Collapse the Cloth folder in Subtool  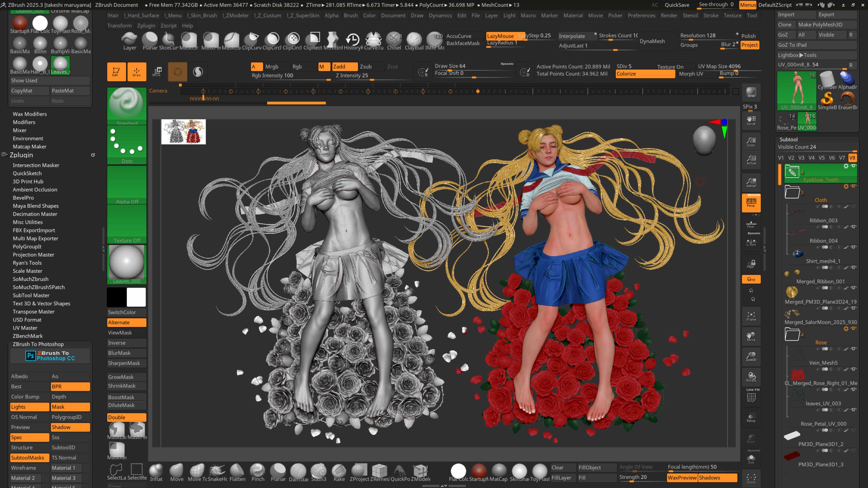pos(792,193)
